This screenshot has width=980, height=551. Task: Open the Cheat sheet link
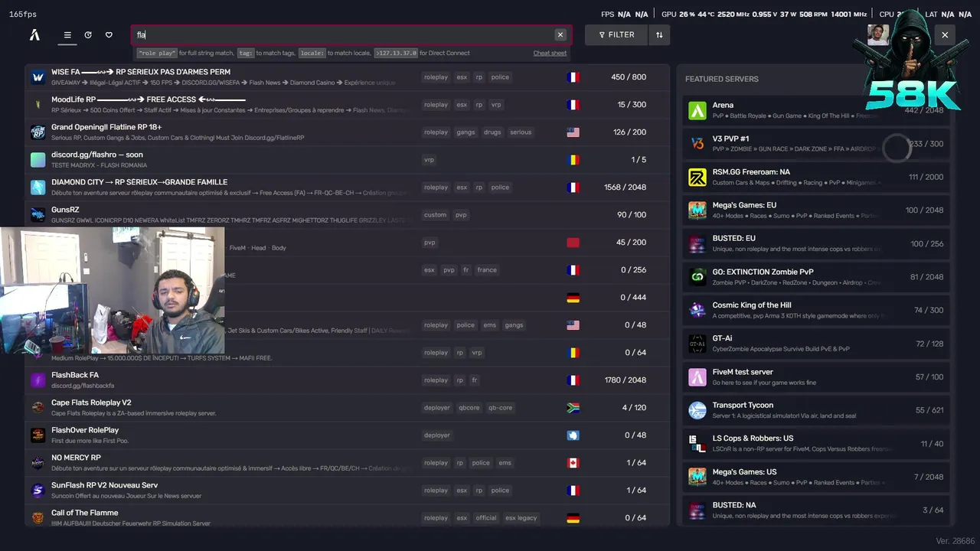tap(550, 54)
